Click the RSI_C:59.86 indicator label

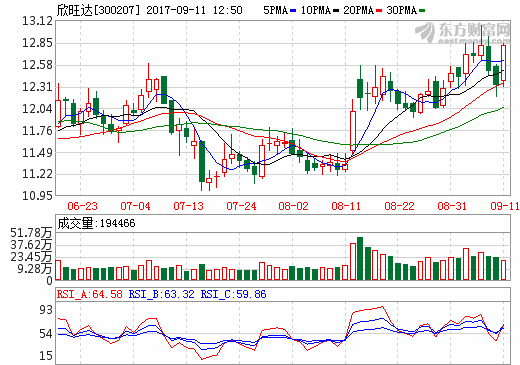(233, 294)
